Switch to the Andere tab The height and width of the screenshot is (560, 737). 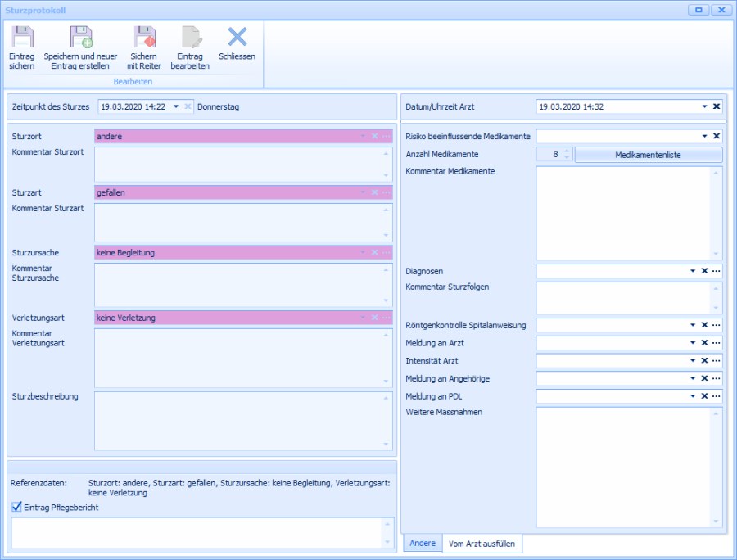coord(423,544)
